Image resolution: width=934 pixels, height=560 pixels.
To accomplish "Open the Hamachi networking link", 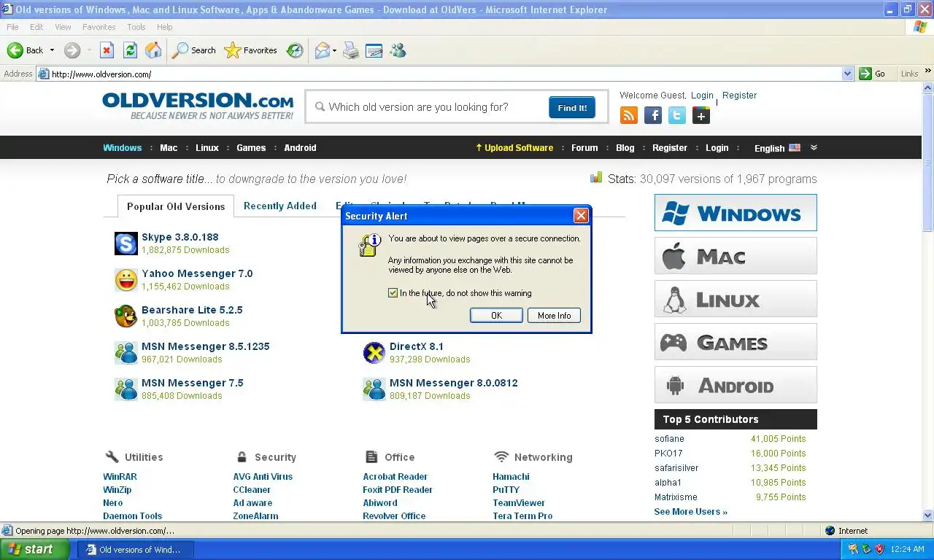I will [x=511, y=477].
